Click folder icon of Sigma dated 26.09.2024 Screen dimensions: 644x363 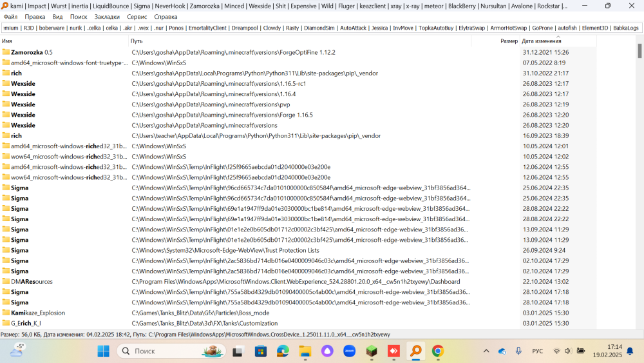point(6,250)
